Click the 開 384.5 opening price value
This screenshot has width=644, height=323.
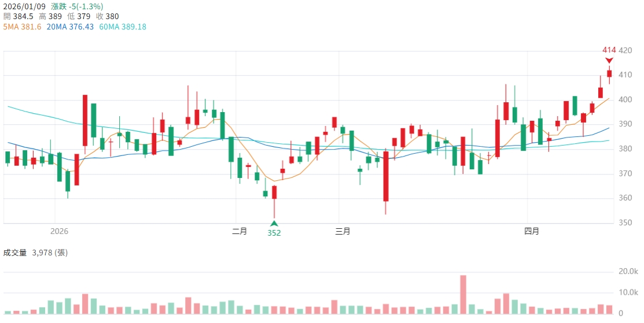(19, 16)
